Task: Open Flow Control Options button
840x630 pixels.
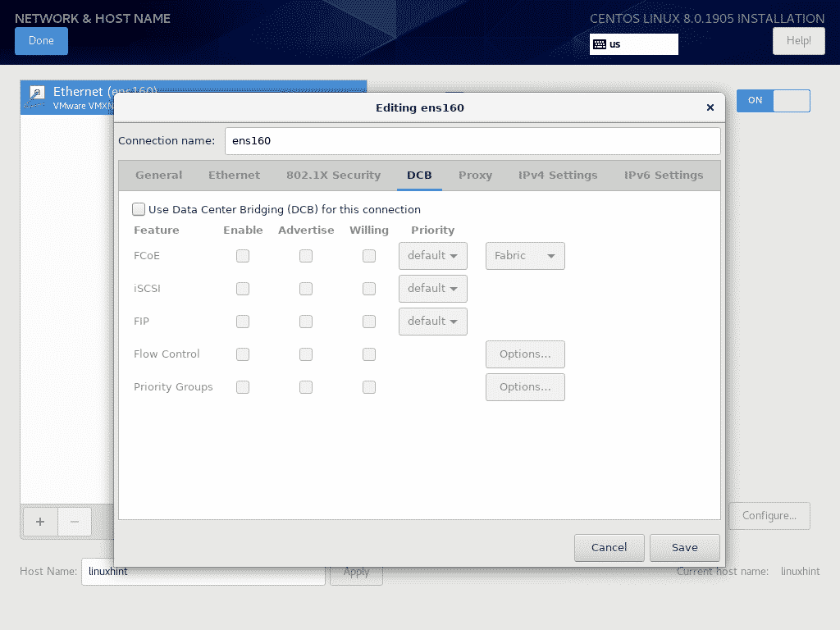Action: click(x=525, y=354)
